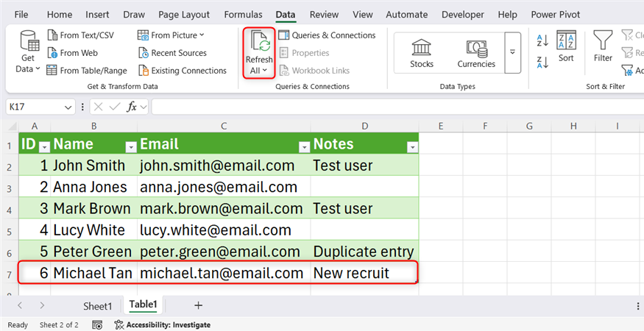Click Sheet 2 of 2 status indicator
644x331 pixels.
[x=59, y=325]
